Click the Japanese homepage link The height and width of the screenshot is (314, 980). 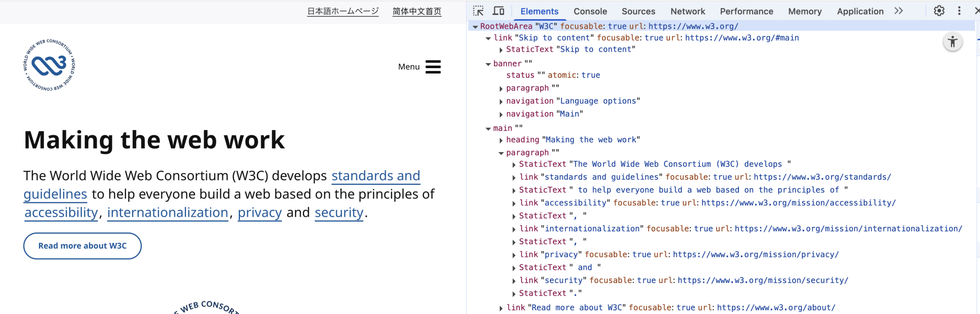point(343,11)
